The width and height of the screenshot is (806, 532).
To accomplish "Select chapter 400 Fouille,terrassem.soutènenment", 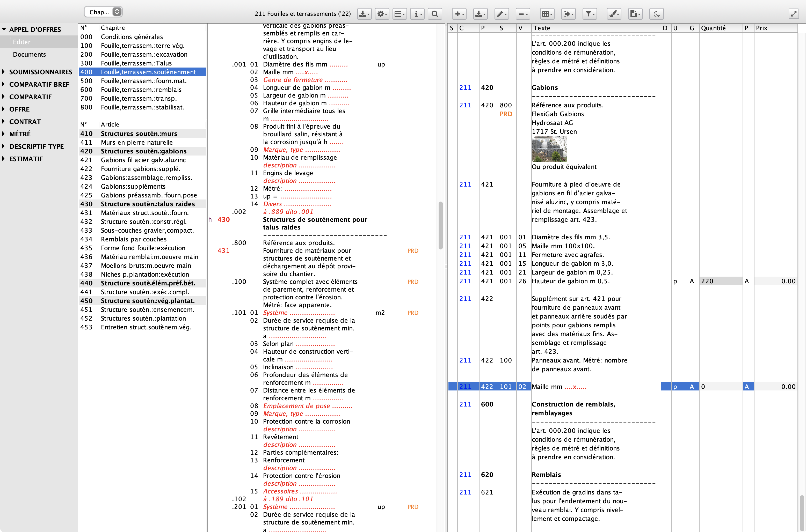I will (x=142, y=72).
